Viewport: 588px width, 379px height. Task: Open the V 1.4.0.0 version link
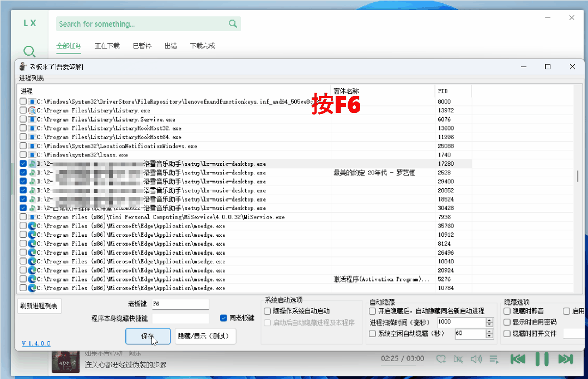point(36,343)
